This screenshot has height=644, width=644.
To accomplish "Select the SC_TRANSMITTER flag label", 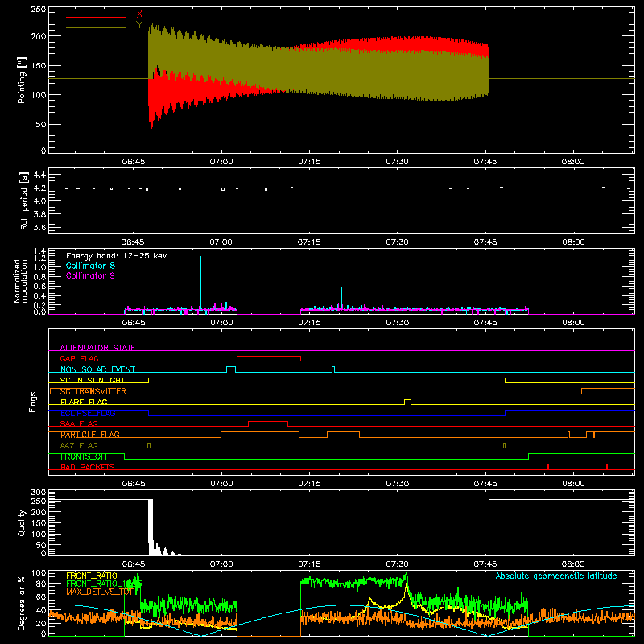I will click(x=93, y=391).
